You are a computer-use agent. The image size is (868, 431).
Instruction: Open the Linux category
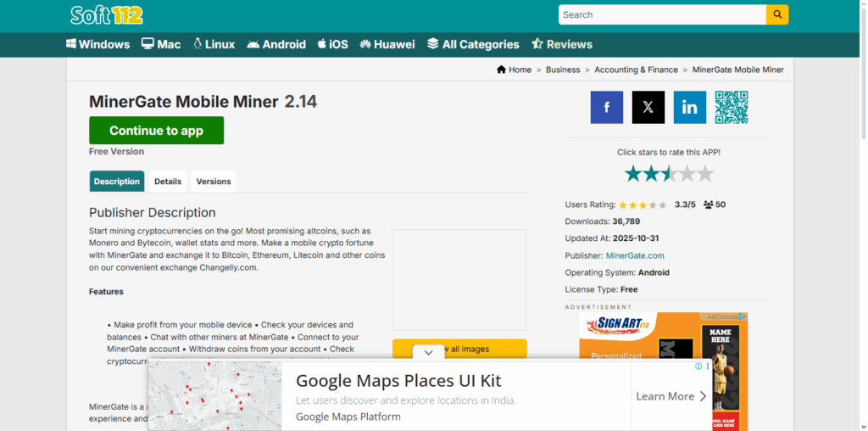coord(214,44)
